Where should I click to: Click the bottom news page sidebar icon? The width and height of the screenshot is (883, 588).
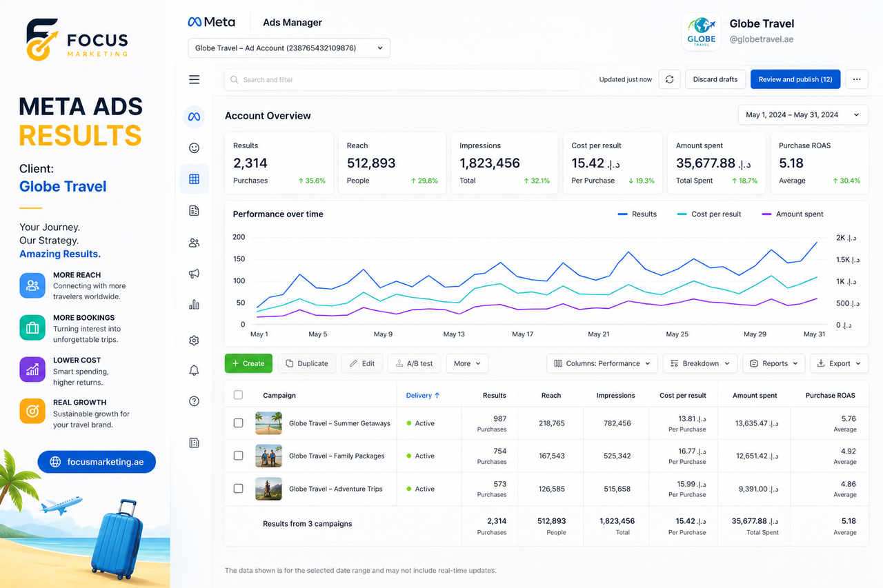click(x=194, y=443)
